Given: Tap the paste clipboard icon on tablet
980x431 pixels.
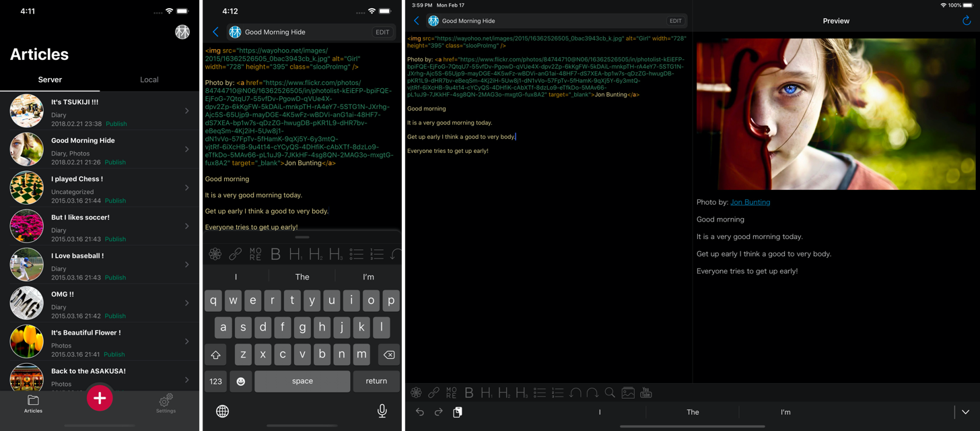Looking at the screenshot, I should 458,412.
